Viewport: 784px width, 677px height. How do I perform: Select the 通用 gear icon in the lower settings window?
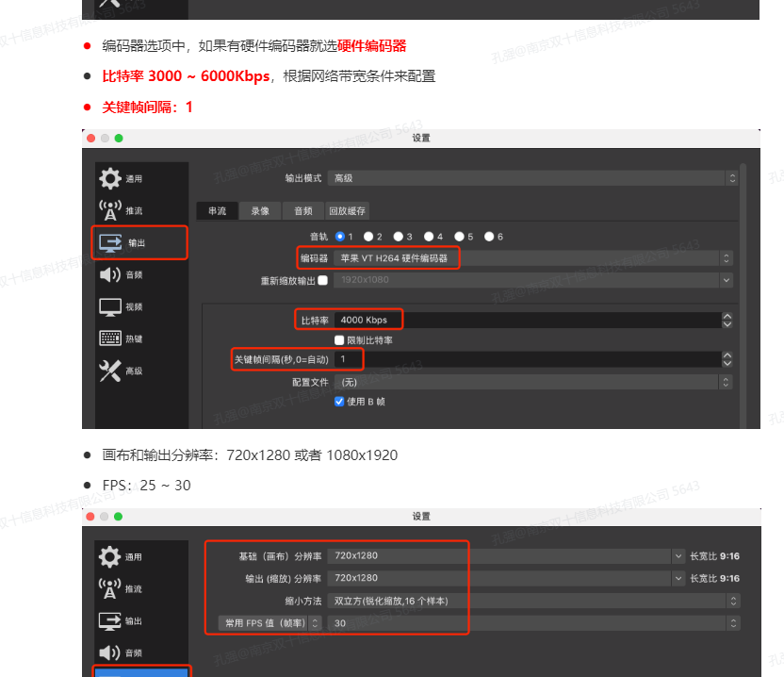(110, 557)
